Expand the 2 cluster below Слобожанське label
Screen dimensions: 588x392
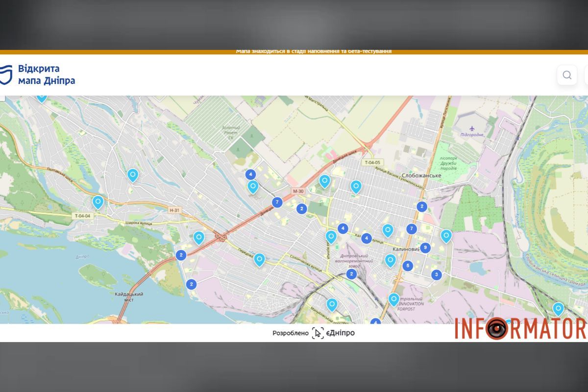(x=421, y=207)
